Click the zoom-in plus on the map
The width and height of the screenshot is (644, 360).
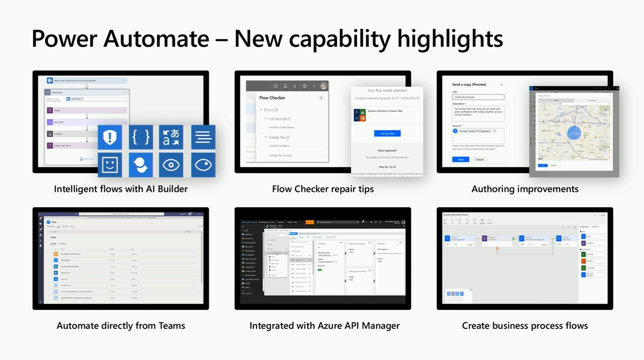(605, 115)
